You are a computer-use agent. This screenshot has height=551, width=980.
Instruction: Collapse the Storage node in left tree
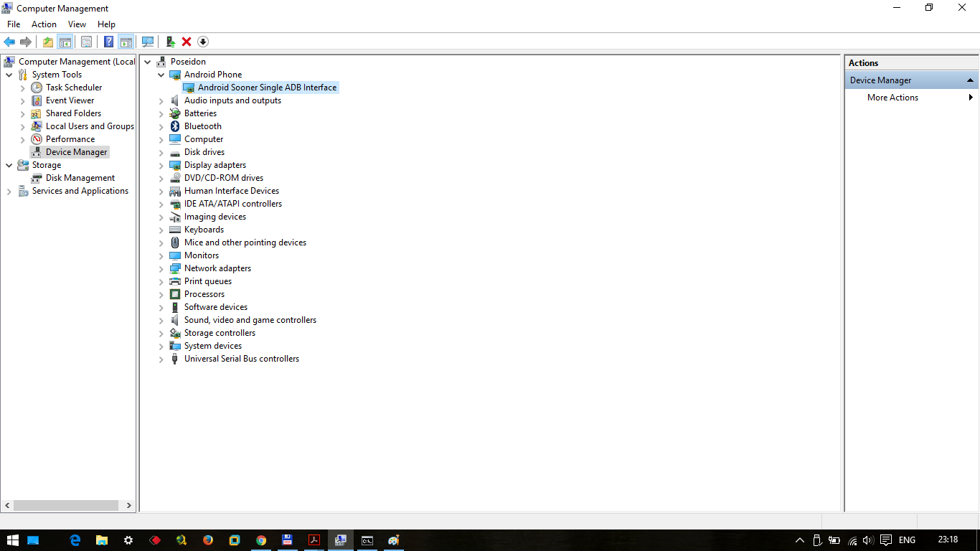coord(9,165)
